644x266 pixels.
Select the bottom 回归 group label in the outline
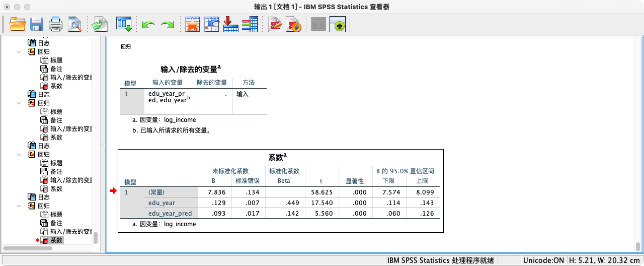point(44,206)
